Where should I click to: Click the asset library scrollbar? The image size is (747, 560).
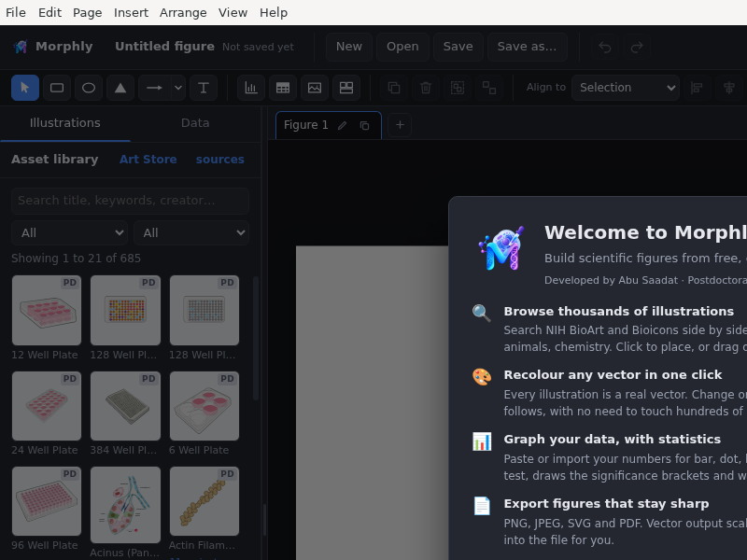pyautogui.click(x=256, y=338)
